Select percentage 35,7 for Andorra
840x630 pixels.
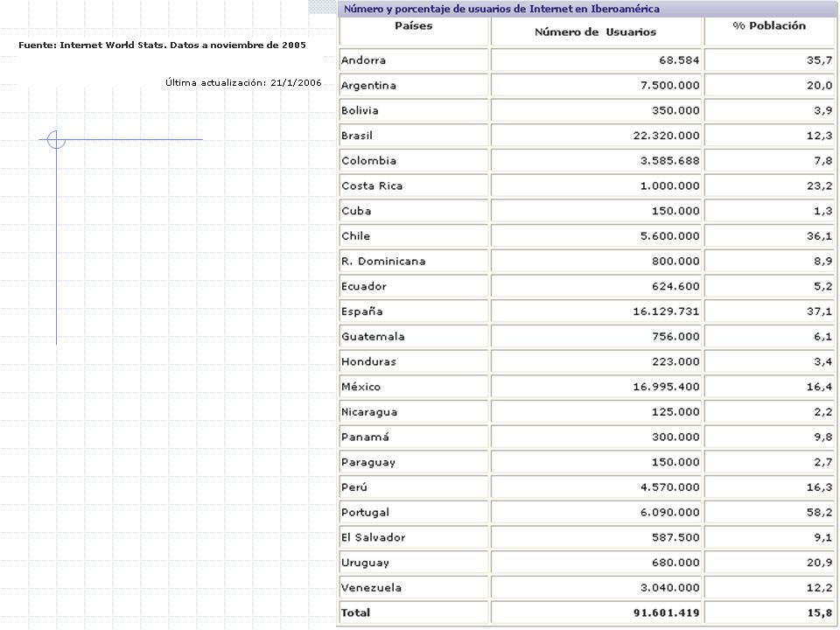(x=820, y=60)
